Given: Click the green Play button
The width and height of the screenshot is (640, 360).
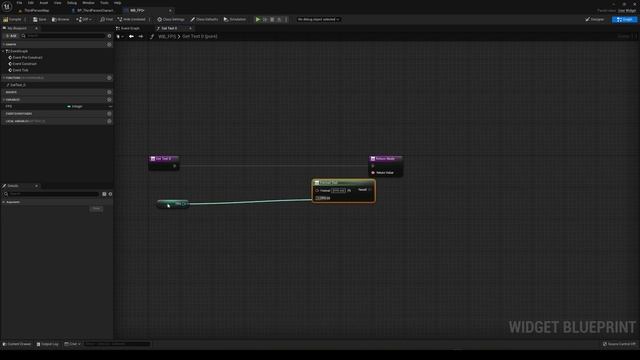Looking at the screenshot, I should coord(258,19).
